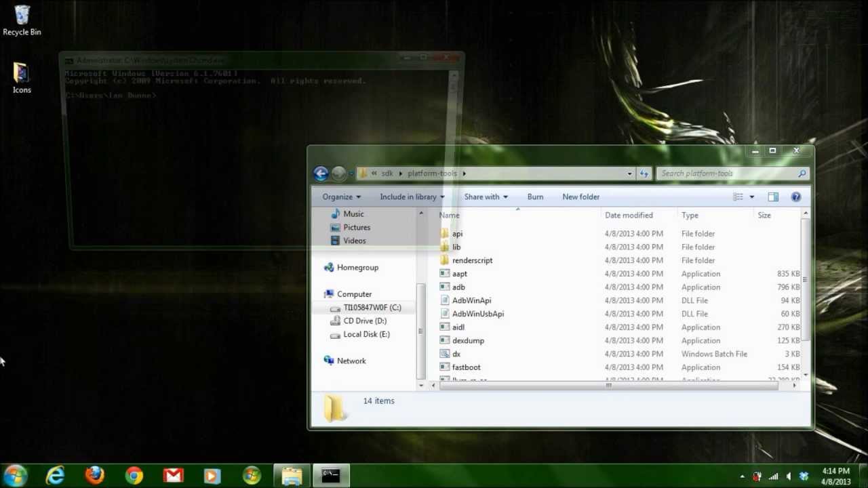Click the Explorer Back arrow button
868x488 pixels.
321,174
